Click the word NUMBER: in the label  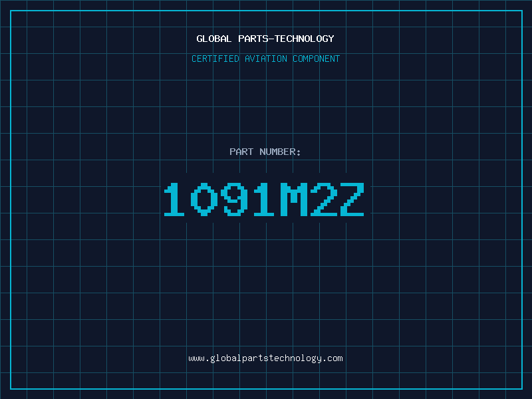point(280,152)
